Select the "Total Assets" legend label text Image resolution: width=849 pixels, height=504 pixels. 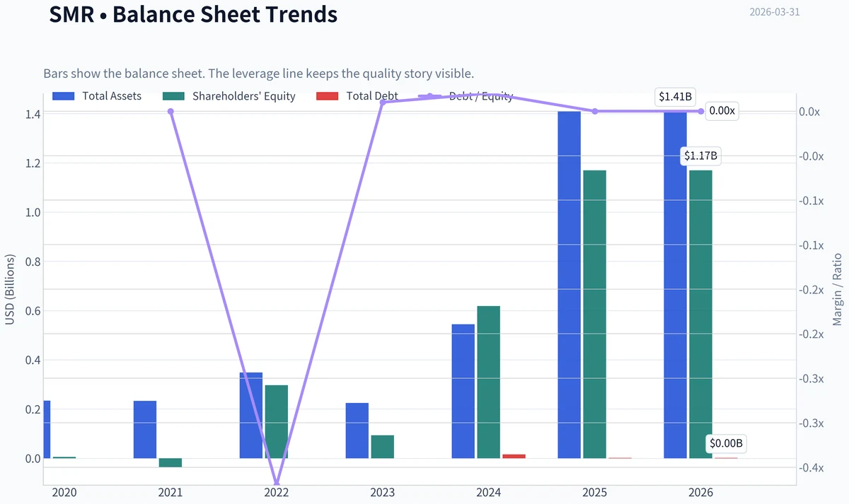coord(112,96)
